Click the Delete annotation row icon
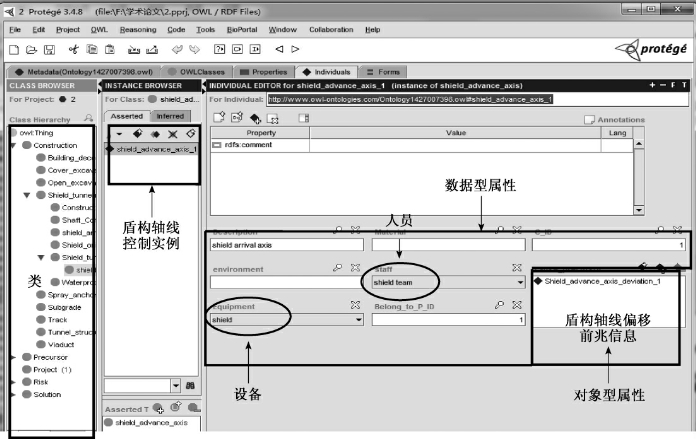Viewport: 696px width, 439px height. point(272,119)
